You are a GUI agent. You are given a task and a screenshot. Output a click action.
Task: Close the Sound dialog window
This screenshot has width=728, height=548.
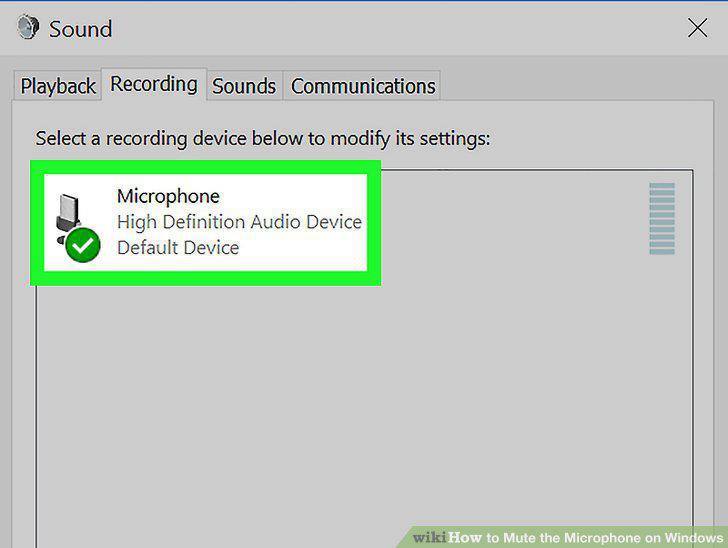(697, 28)
